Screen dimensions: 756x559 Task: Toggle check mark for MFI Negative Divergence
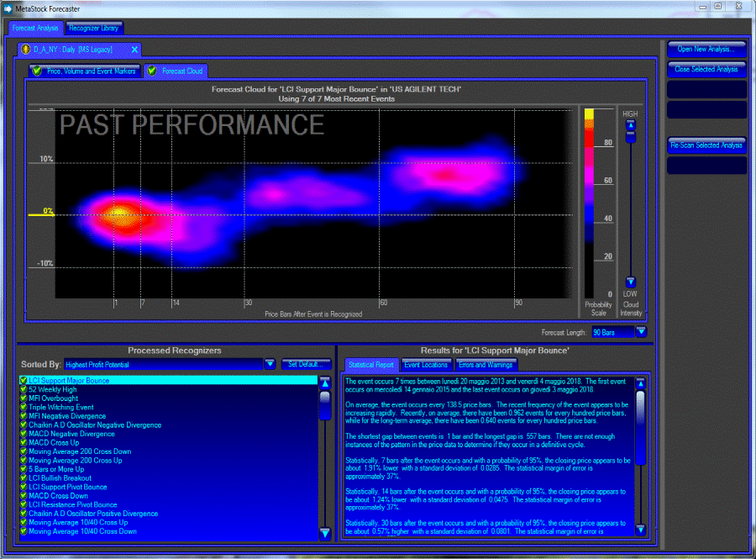24,416
